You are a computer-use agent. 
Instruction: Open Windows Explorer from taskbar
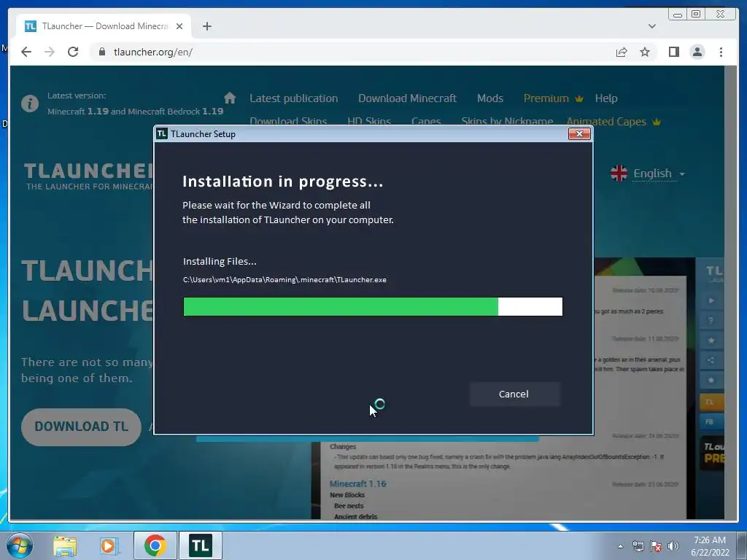click(x=65, y=545)
